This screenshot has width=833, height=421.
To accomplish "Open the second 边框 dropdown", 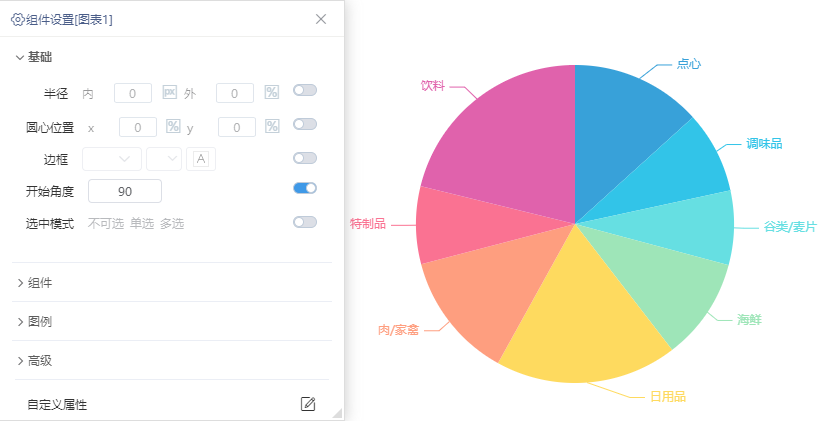I will pos(164,159).
